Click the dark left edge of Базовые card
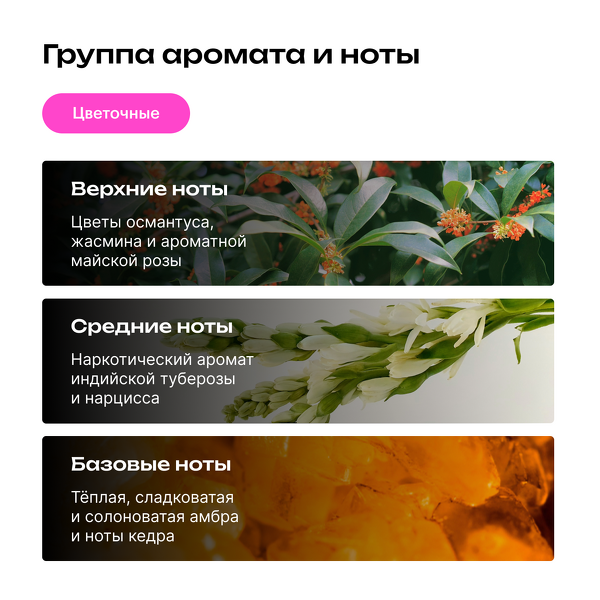 click(x=55, y=498)
